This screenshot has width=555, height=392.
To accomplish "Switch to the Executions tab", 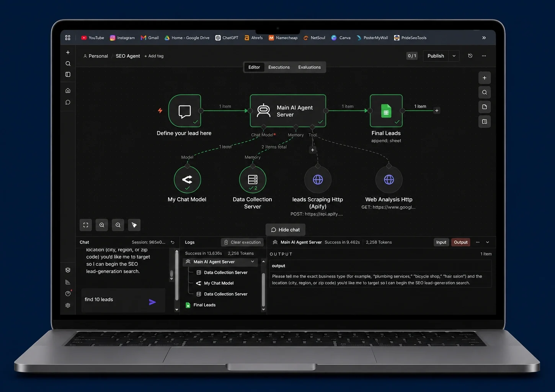I will point(279,67).
